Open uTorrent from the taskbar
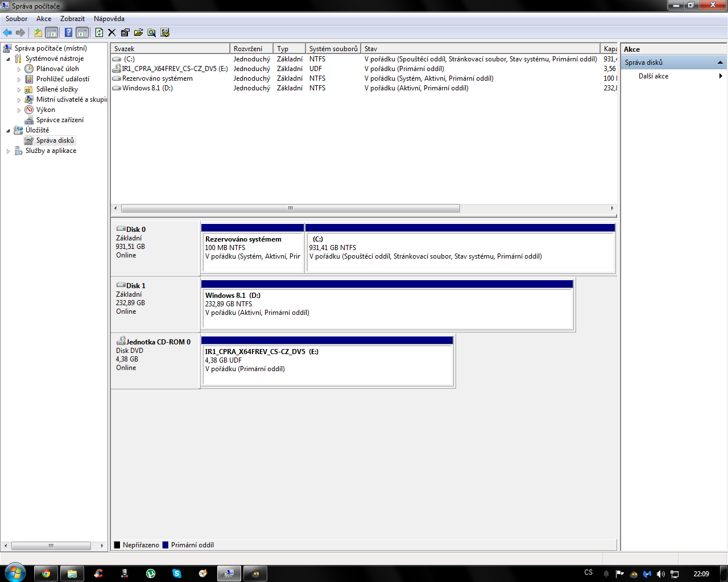 click(151, 573)
